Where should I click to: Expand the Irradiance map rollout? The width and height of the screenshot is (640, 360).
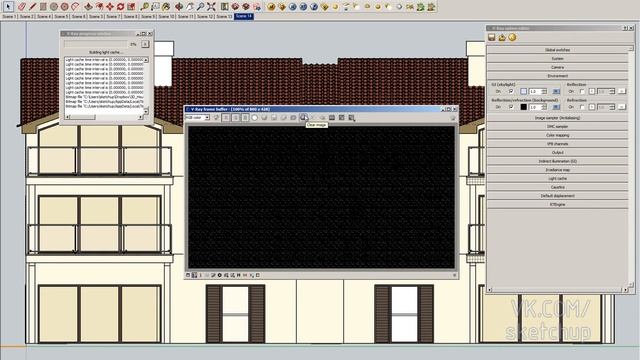coord(558,170)
